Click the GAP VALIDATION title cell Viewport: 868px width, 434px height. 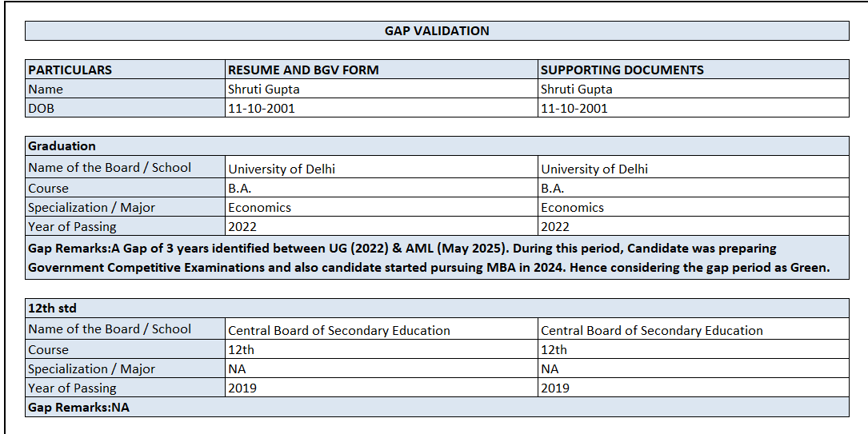(x=437, y=31)
